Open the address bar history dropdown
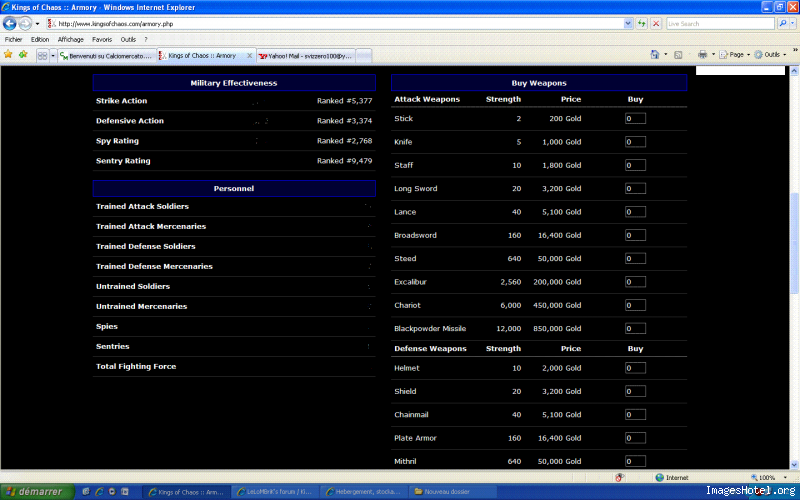The height and width of the screenshot is (500, 800). pos(628,23)
